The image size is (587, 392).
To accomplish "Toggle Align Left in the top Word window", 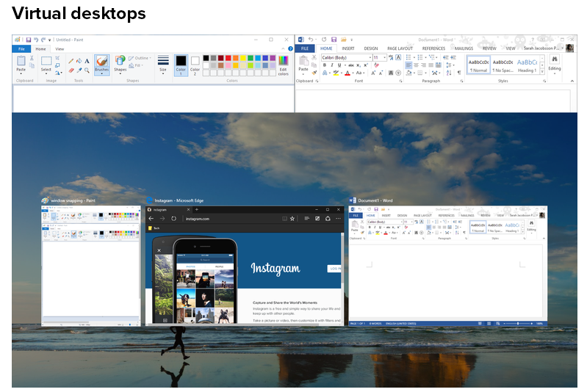I will tap(408, 65).
